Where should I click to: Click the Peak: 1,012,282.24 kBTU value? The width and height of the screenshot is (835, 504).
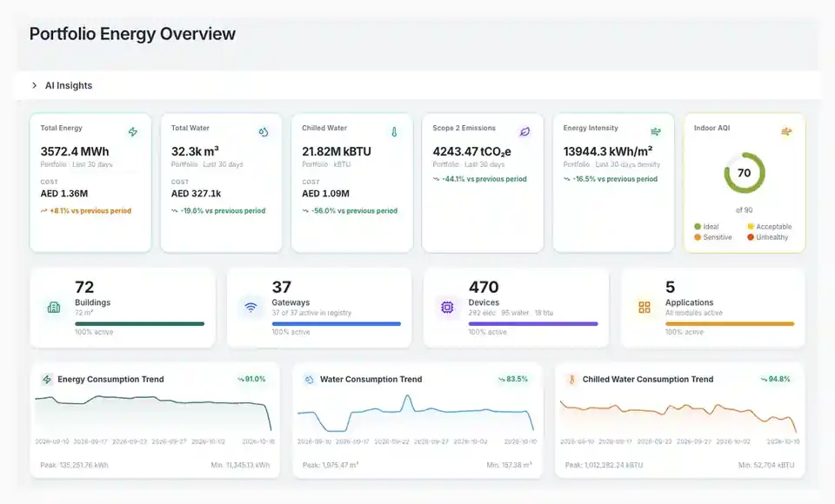pyautogui.click(x=604, y=465)
